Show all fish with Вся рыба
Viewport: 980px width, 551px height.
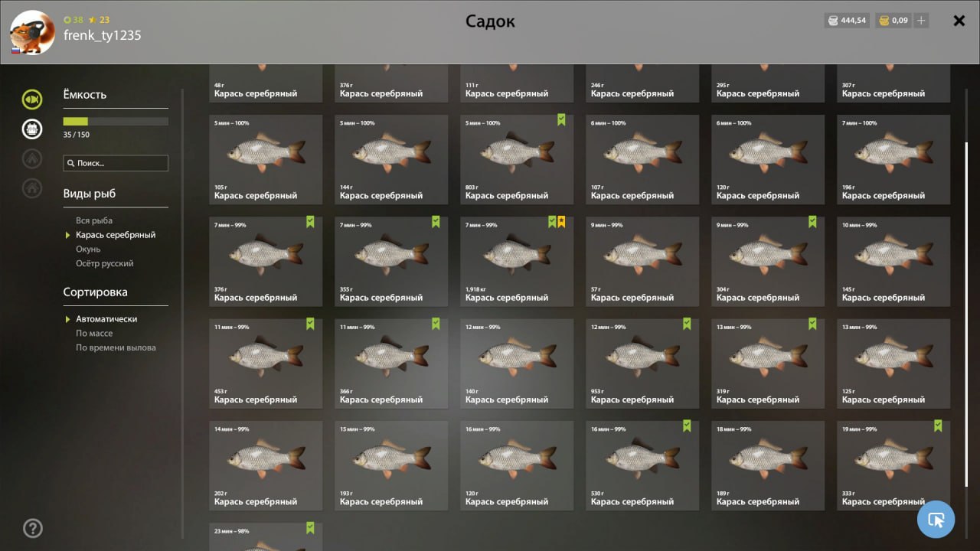(94, 220)
